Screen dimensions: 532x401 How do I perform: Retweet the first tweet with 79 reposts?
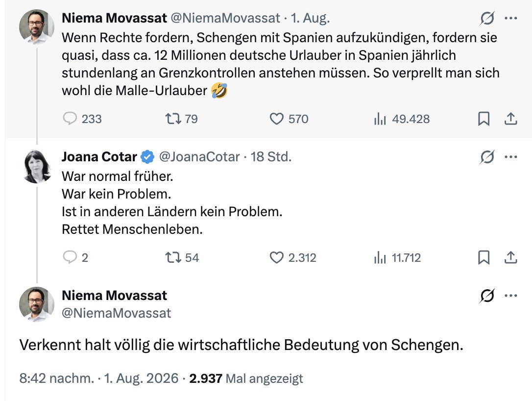click(x=173, y=119)
